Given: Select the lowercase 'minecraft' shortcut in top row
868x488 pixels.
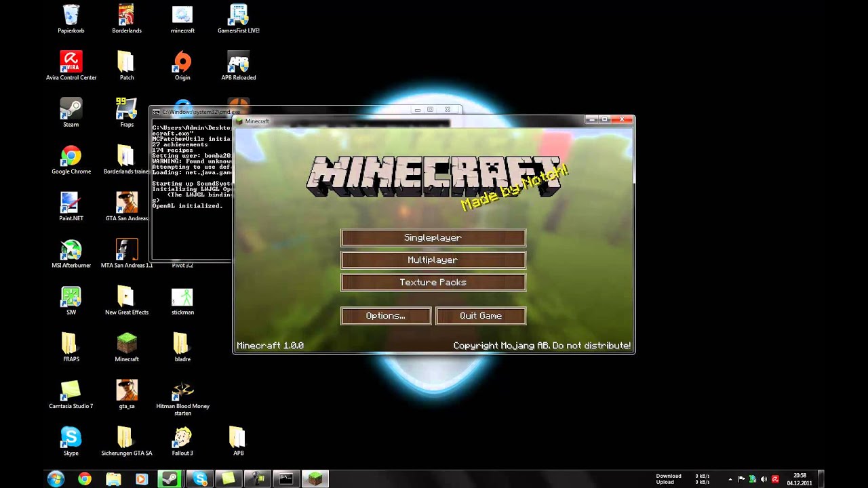Looking at the screenshot, I should (x=182, y=19).
